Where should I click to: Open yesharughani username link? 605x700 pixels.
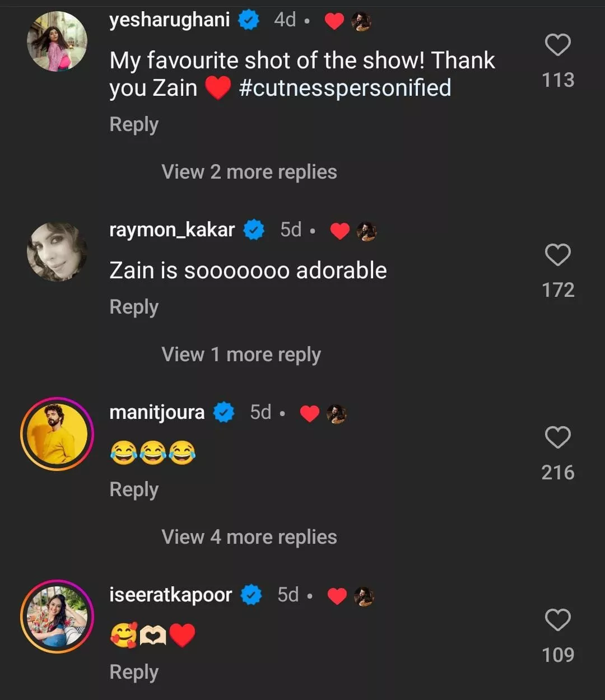pyautogui.click(x=170, y=20)
